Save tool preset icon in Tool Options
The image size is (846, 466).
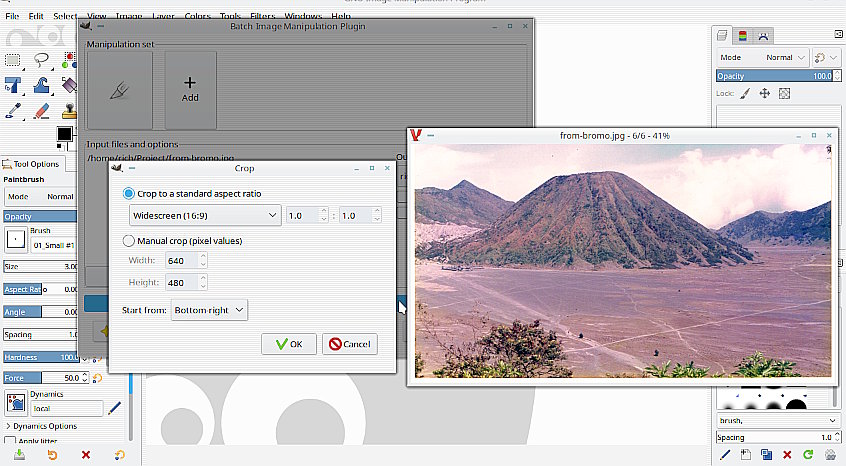point(19,455)
